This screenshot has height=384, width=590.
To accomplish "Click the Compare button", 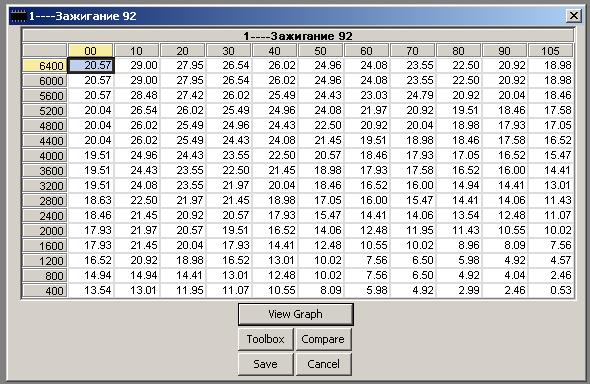I will [x=323, y=339].
